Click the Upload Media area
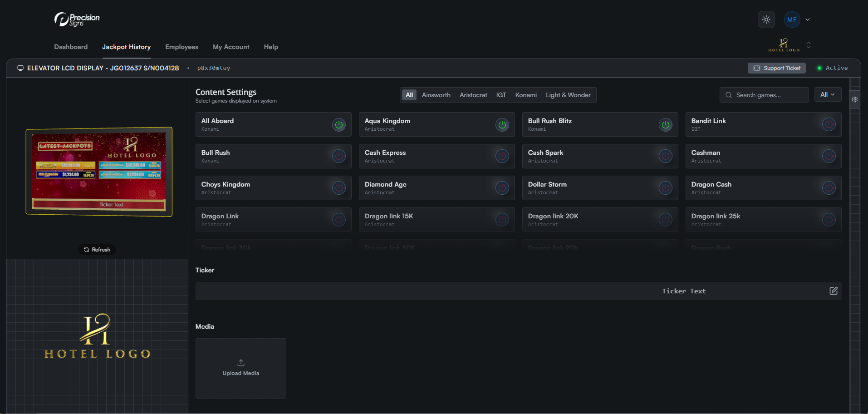The image size is (868, 414). pyautogui.click(x=240, y=368)
